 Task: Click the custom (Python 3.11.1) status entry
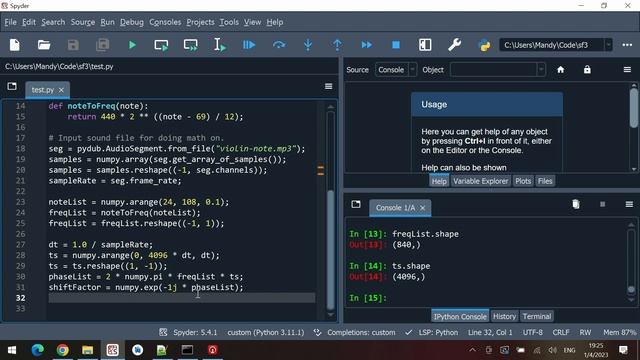click(x=266, y=332)
